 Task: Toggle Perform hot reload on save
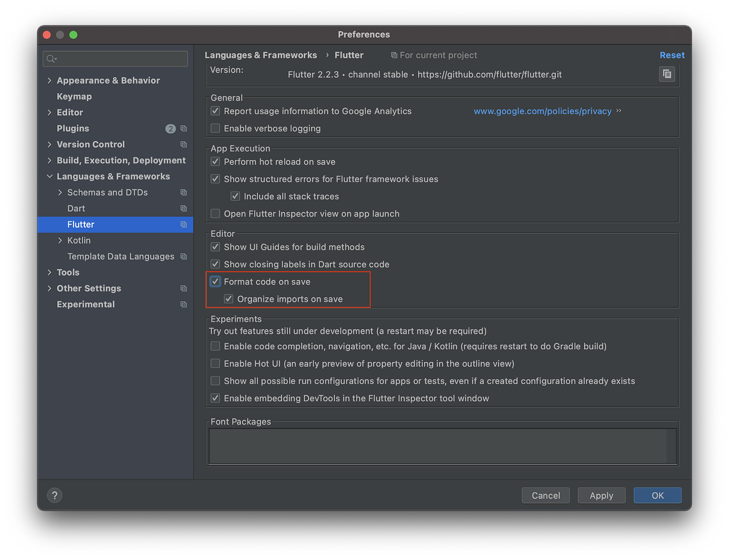coord(215,161)
